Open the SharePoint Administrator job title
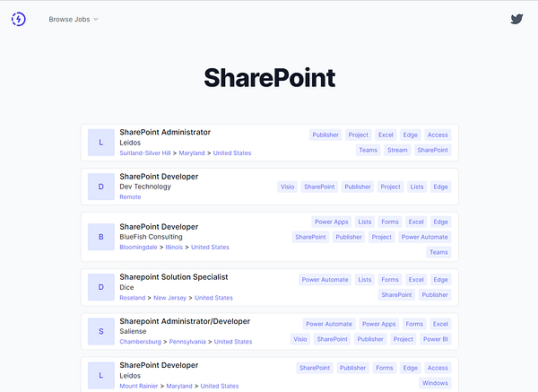 tap(165, 132)
